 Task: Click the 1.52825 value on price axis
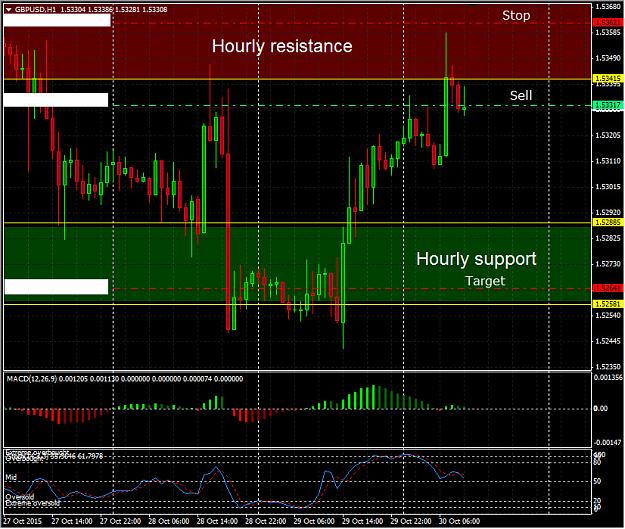tap(608, 238)
